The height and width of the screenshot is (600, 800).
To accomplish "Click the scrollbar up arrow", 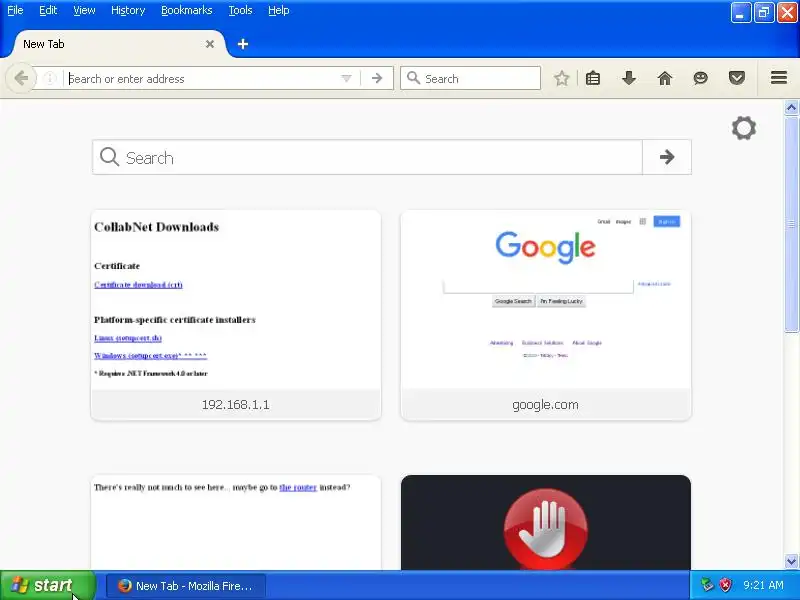I will [791, 107].
